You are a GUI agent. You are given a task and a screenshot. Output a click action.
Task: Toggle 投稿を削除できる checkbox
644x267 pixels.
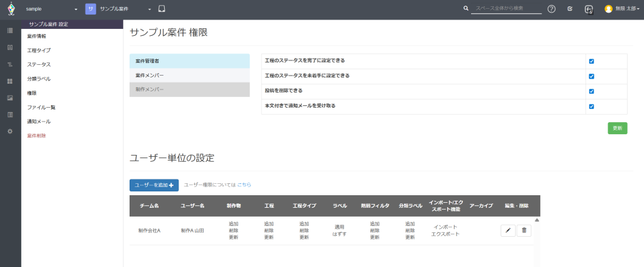591,91
